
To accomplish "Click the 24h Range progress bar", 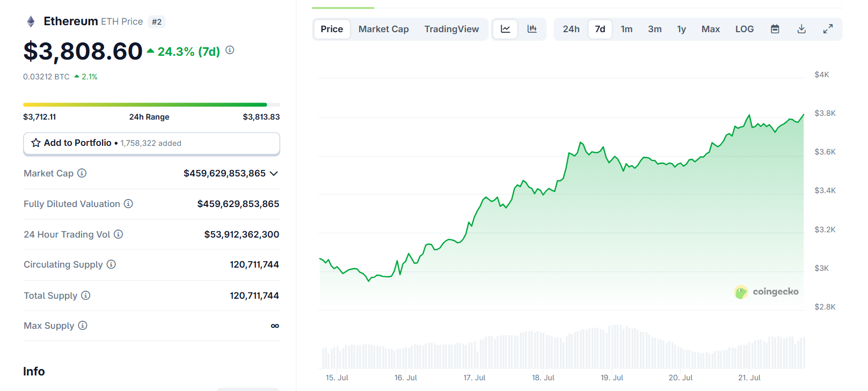I will click(151, 105).
